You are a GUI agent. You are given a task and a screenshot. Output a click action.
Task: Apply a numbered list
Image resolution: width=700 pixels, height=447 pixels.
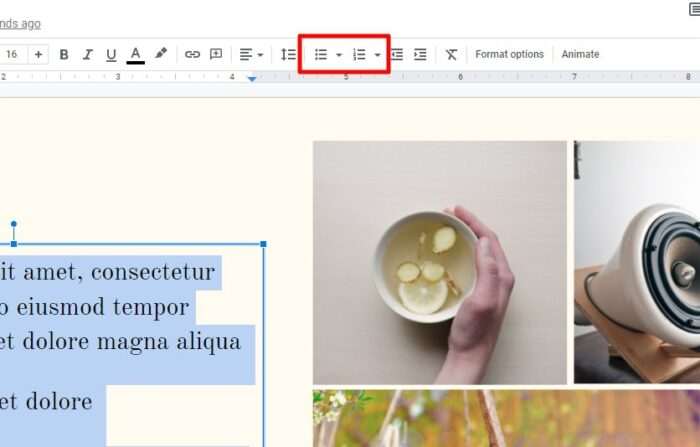click(359, 54)
